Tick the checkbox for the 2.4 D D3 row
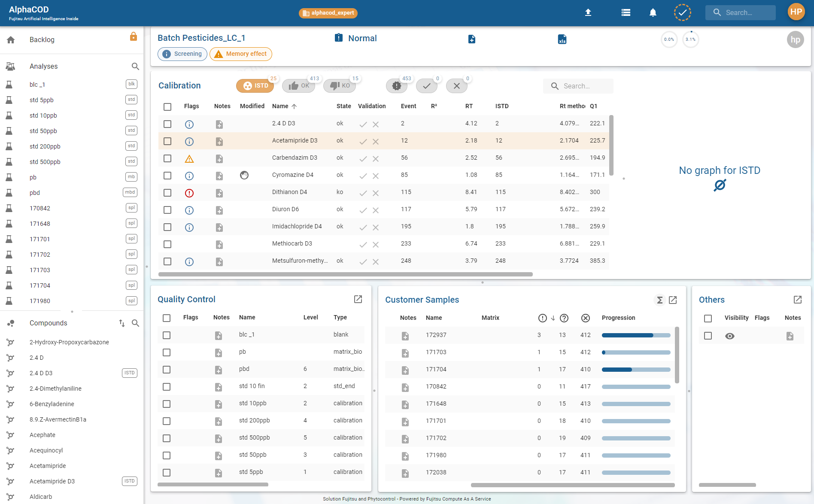814x504 pixels. coord(167,124)
